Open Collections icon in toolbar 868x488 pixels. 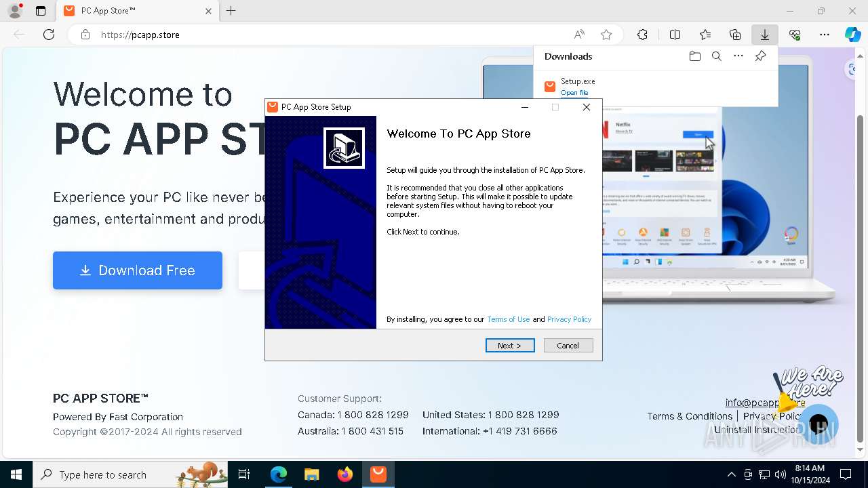pos(735,35)
